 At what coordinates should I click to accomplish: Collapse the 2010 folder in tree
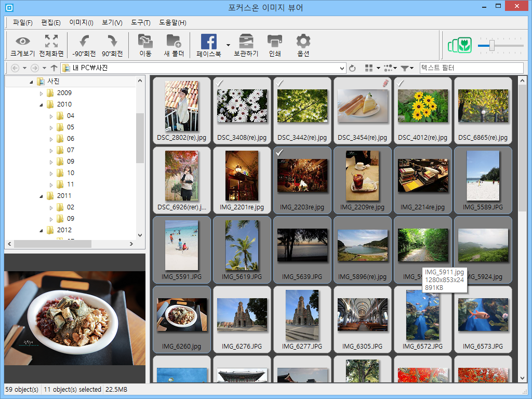tap(41, 105)
